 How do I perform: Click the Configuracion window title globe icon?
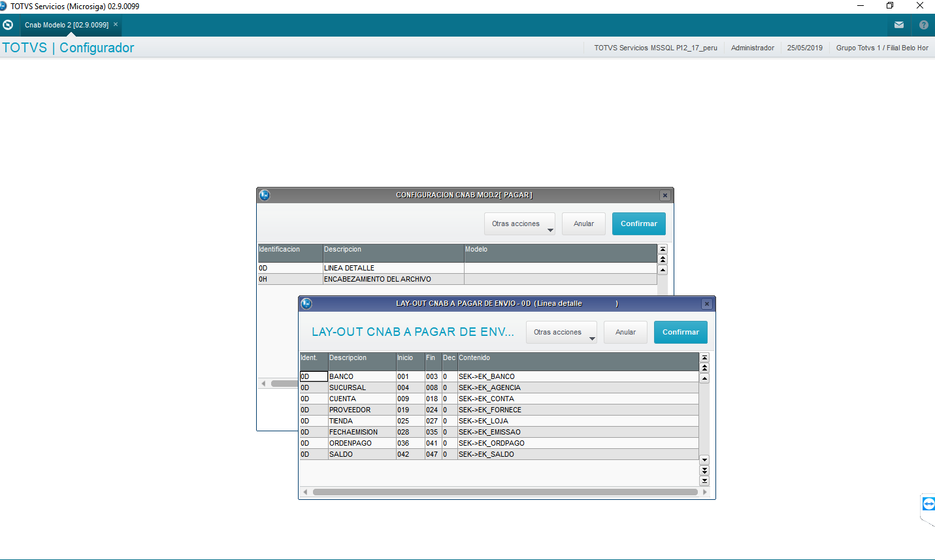pos(265,195)
